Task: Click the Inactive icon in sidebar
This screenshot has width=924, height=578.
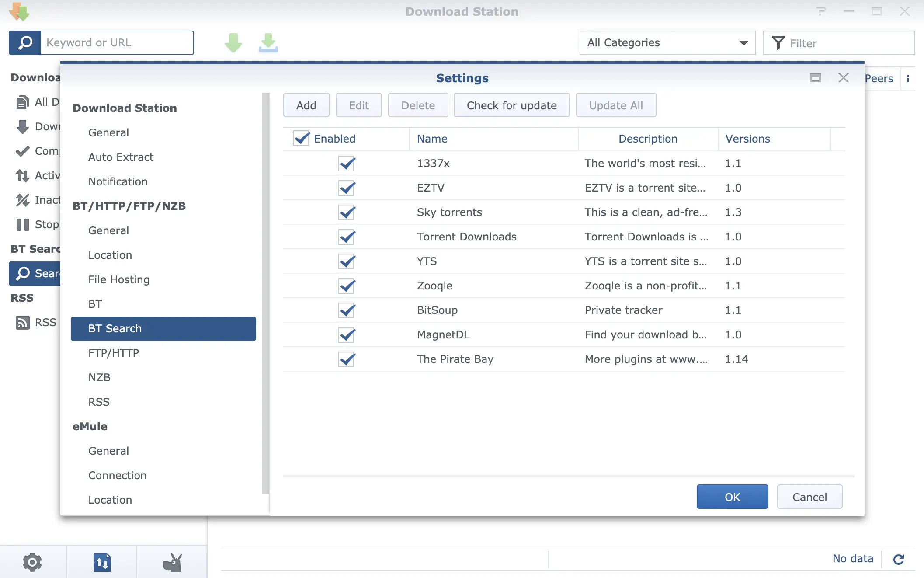Action: point(23,200)
